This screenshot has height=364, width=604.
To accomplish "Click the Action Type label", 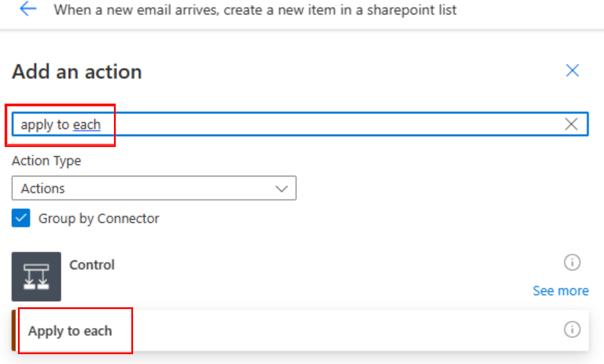I will 46,161.
